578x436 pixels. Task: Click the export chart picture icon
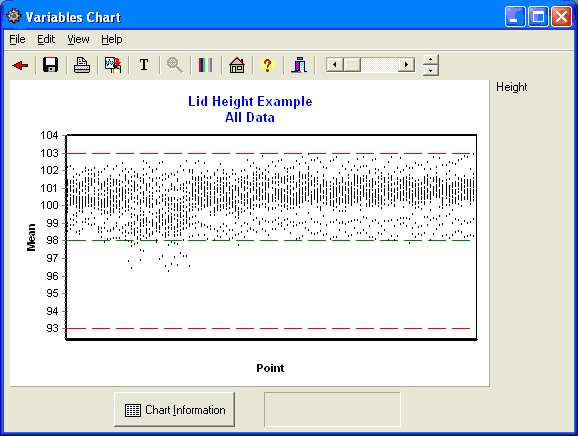coord(113,65)
